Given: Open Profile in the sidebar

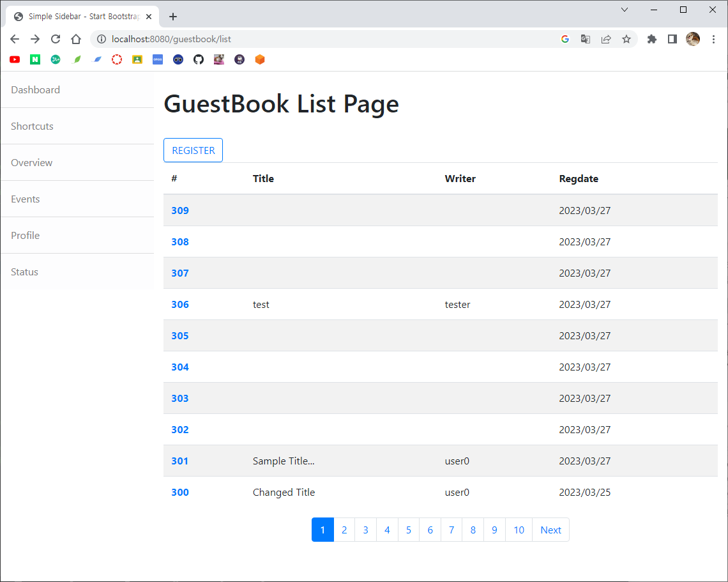Looking at the screenshot, I should pos(77,236).
